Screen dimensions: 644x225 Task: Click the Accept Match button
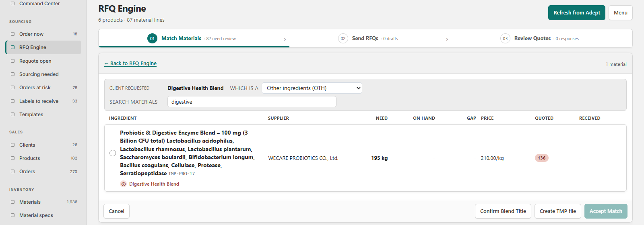tap(606, 211)
